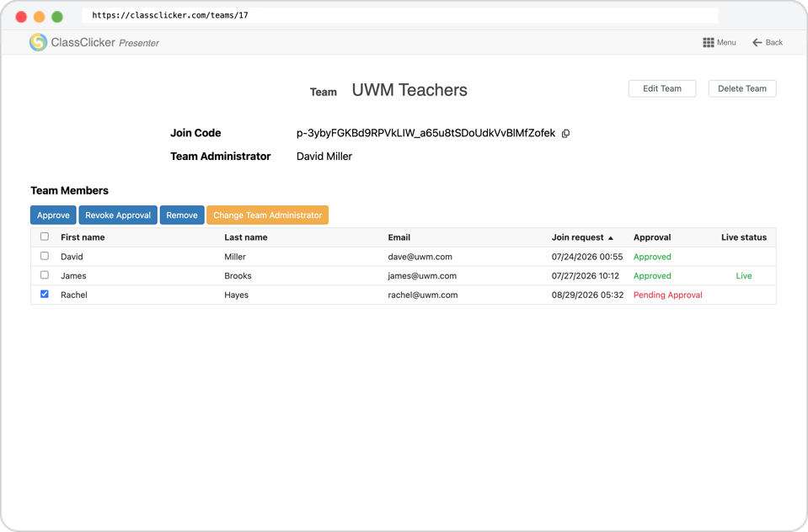This screenshot has height=532, width=808.
Task: Click date 08/29/2026 05:32
Action: pyautogui.click(x=587, y=295)
